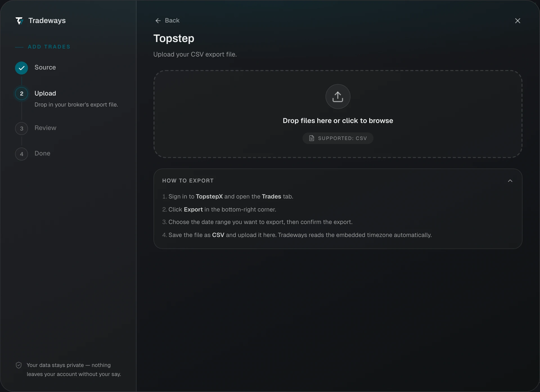This screenshot has height=392, width=540.
Task: Click the step 2 Upload circle
Action: 22,94
